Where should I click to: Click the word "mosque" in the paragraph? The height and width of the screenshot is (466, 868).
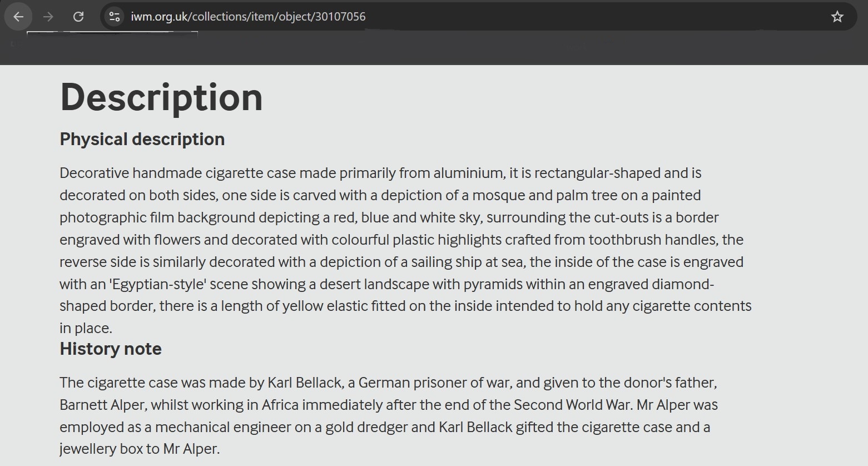(498, 195)
